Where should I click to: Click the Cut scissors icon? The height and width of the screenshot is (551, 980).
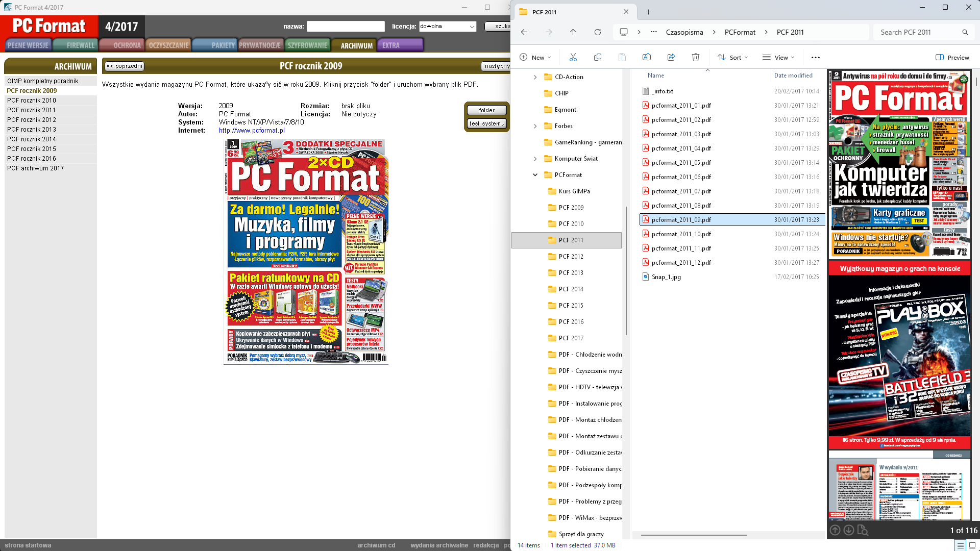click(x=573, y=57)
